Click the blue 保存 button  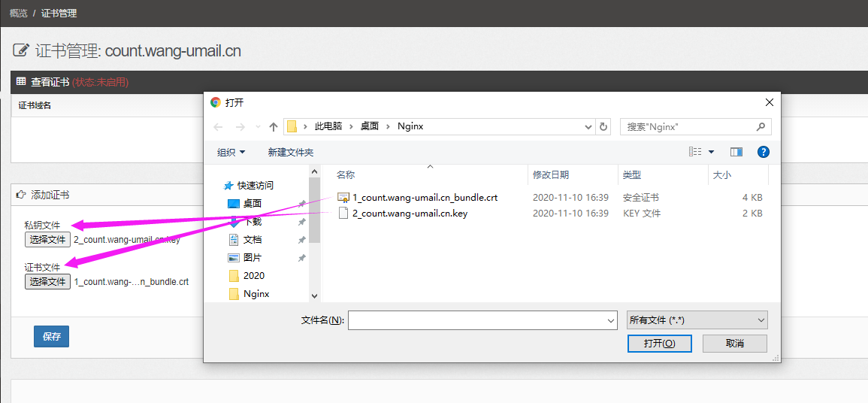[x=51, y=337]
